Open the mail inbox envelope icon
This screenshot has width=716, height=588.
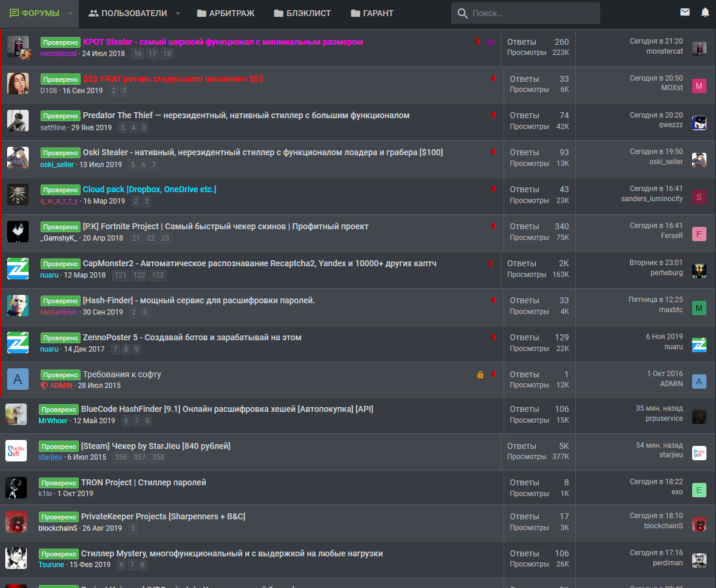coord(685,13)
